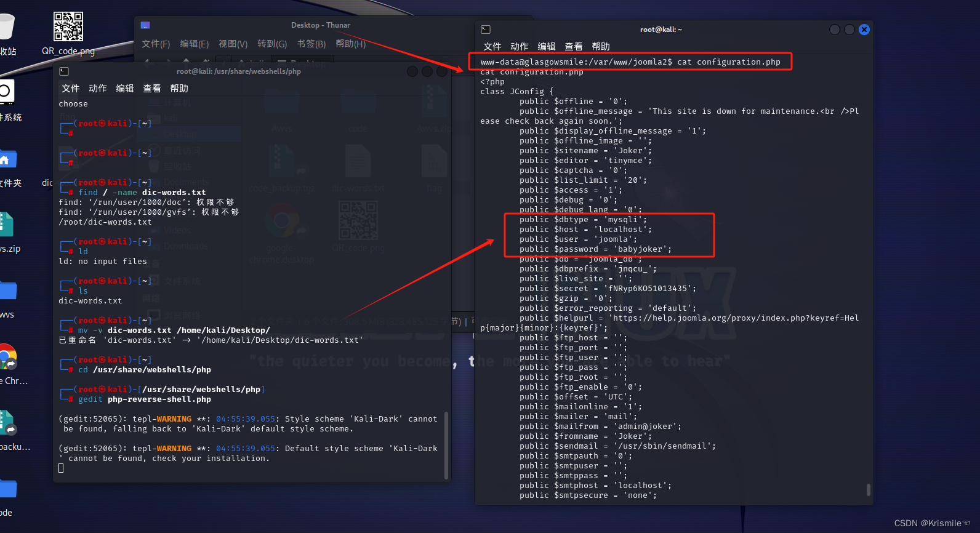Viewport: 980px width, 533px height.
Task: Open 文件 menu in webshells/php terminal
Action: coord(71,89)
